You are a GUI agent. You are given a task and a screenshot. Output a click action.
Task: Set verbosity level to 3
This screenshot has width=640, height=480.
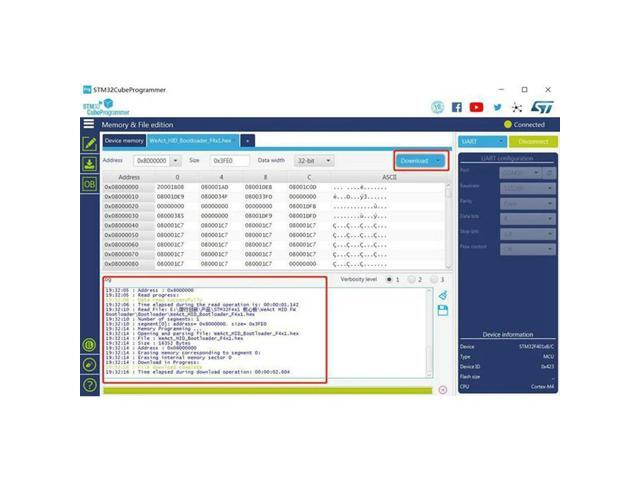click(x=434, y=280)
